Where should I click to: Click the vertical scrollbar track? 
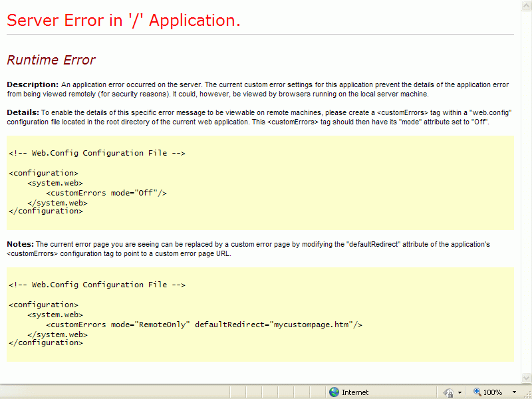pos(526,199)
